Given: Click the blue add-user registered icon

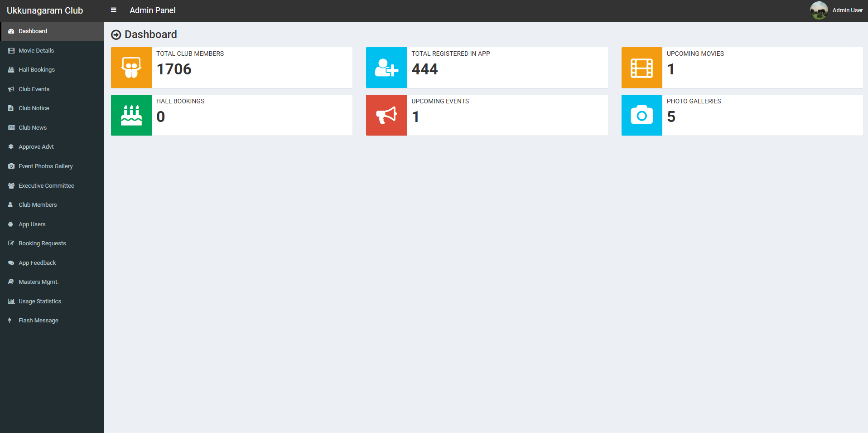Looking at the screenshot, I should (x=386, y=68).
